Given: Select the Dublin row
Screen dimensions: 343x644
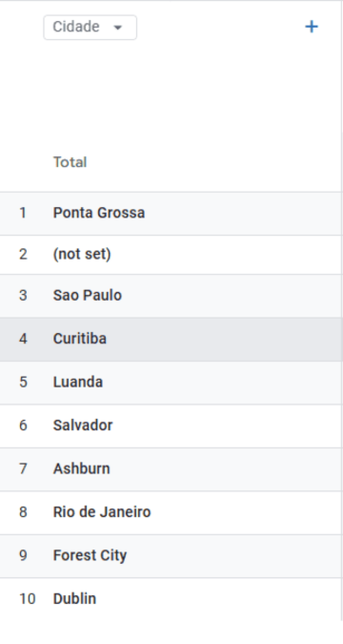Looking at the screenshot, I should click(x=171, y=599).
